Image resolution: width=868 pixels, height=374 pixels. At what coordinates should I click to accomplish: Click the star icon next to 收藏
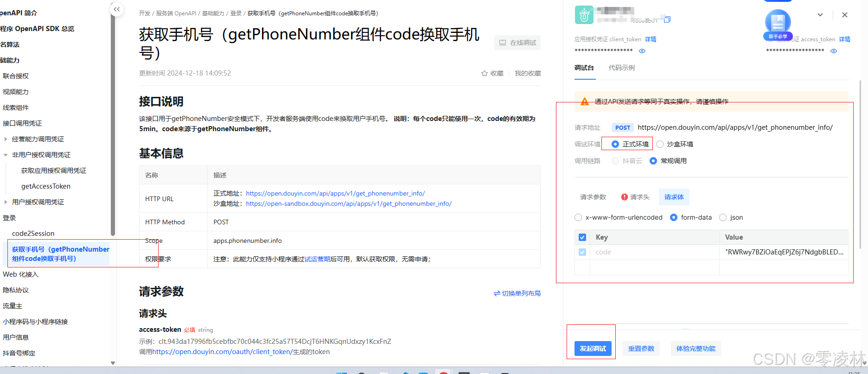pos(485,73)
